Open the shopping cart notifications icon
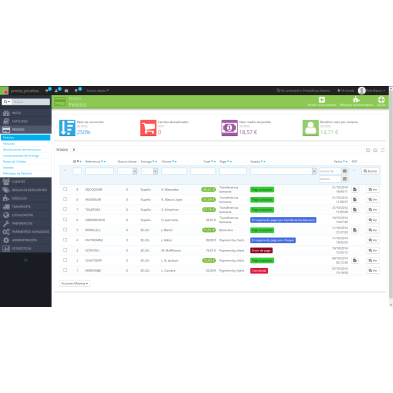Image resolution: width=393 pixels, height=393 pixels. click(x=47, y=90)
